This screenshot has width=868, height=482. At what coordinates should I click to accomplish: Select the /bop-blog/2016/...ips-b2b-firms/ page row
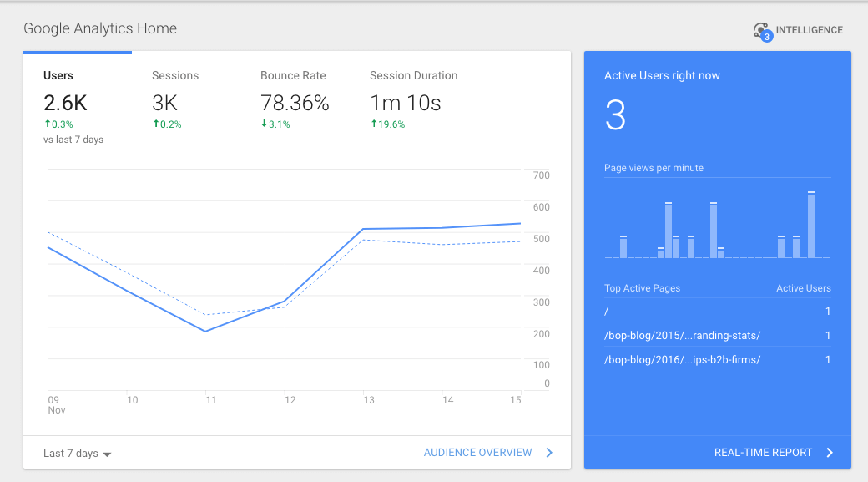pyautogui.click(x=718, y=359)
